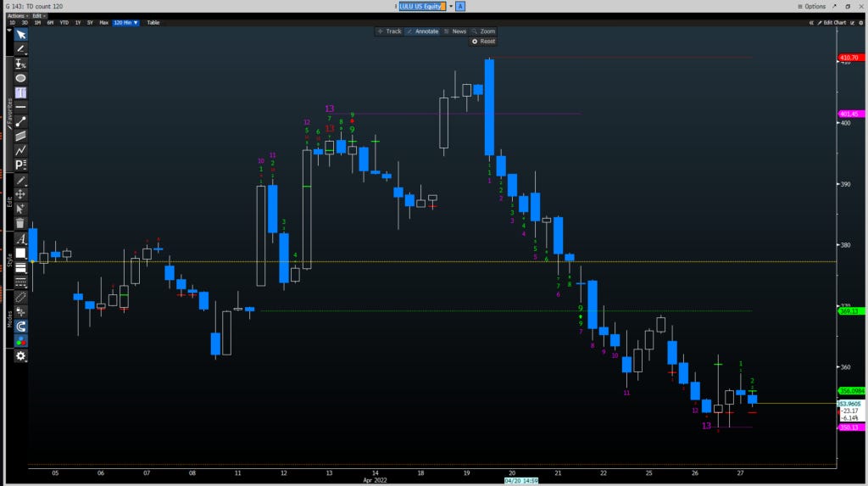This screenshot has width=868, height=486.
Task: Switch to the 5Y range
Action: (90, 23)
